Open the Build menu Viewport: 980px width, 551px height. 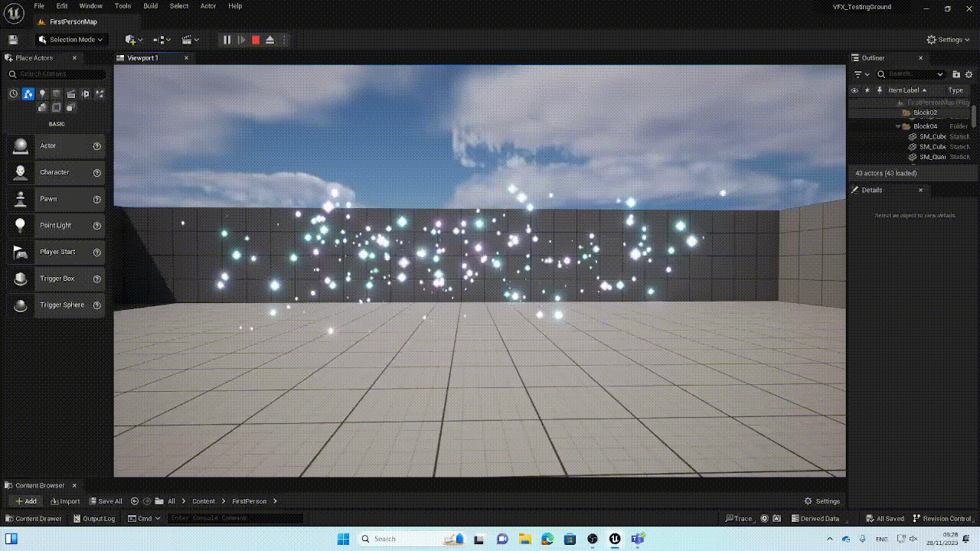coord(150,6)
